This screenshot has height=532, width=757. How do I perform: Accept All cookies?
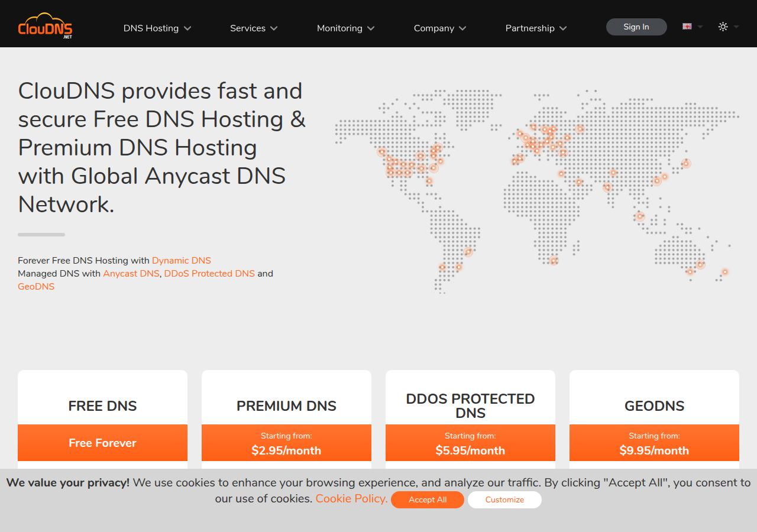pos(428,499)
